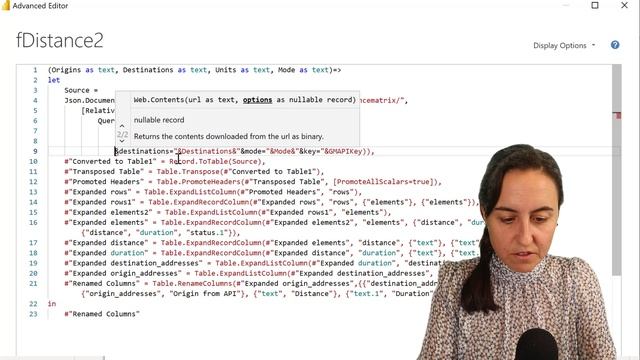This screenshot has height=360, width=640.
Task: Show next tooltip overload with down arrow
Action: (x=122, y=141)
